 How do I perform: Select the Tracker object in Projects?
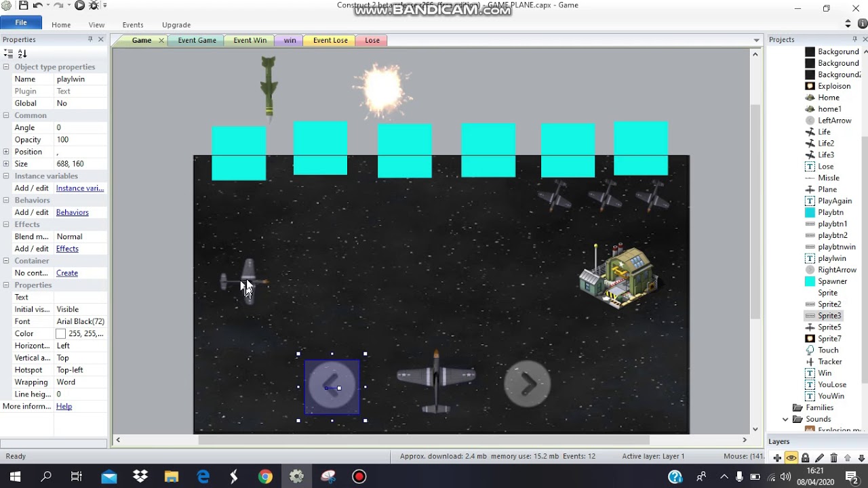tap(829, 362)
